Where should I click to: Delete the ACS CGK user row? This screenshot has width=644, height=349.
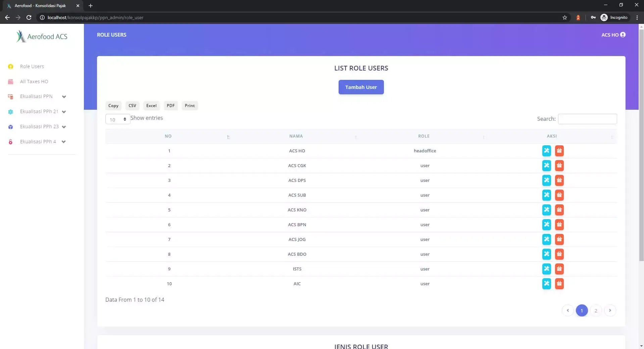(x=559, y=165)
